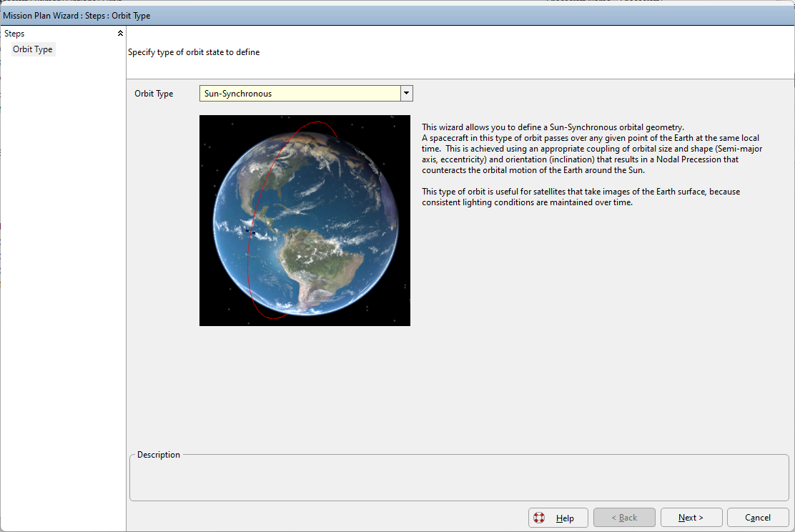Viewport: 795px width, 532px height.
Task: Select the Orbit Type step
Action: point(33,49)
